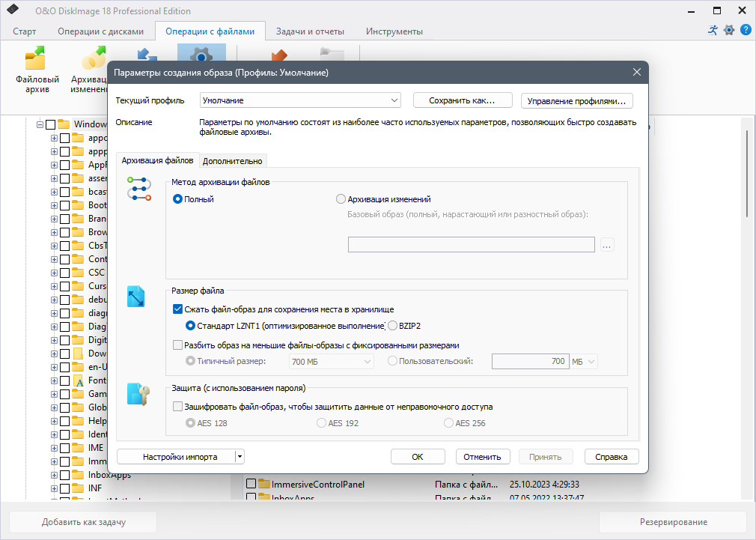Switch compression to BZIP2

click(x=392, y=327)
